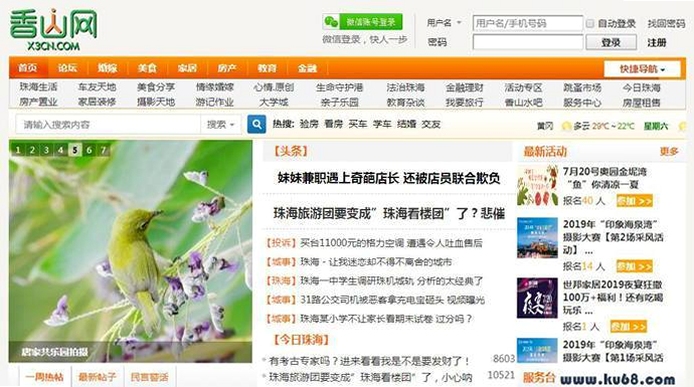
Task: Open the 格力空调 complaint article
Action: 391,243
